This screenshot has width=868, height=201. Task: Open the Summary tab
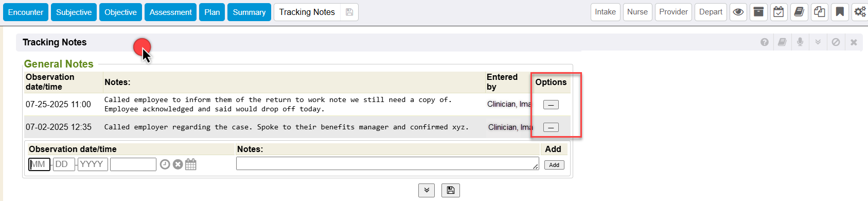(249, 12)
